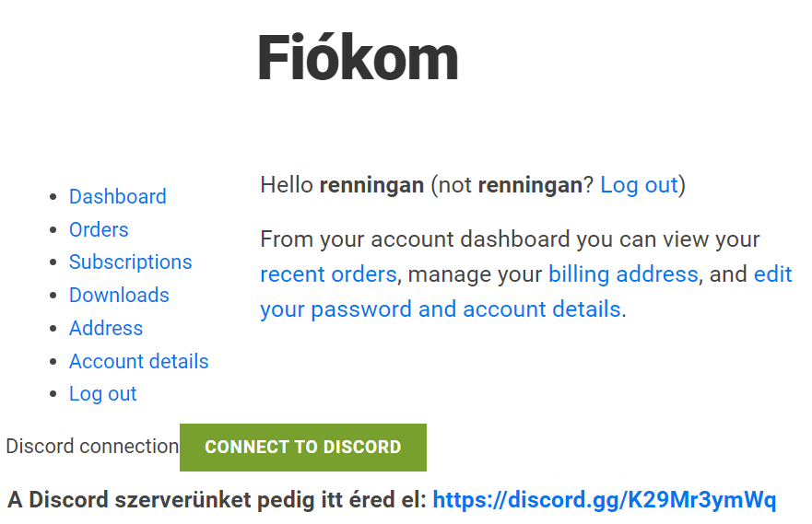Click the first bold renningan username
The width and height of the screenshot is (812, 524).
pyautogui.click(x=371, y=184)
